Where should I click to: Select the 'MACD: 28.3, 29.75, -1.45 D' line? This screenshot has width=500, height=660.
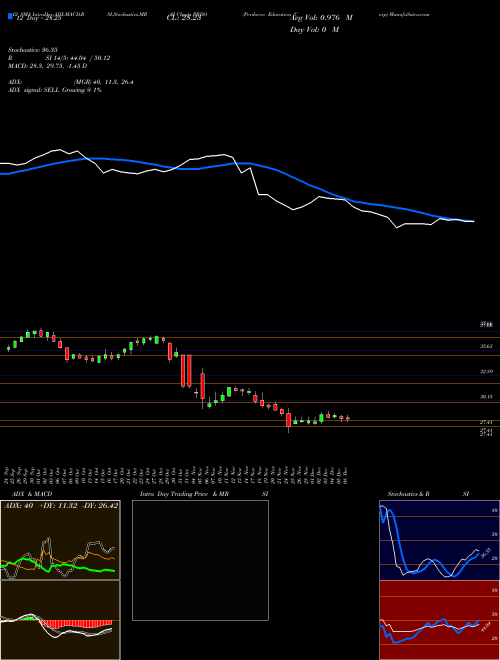[x=48, y=66]
